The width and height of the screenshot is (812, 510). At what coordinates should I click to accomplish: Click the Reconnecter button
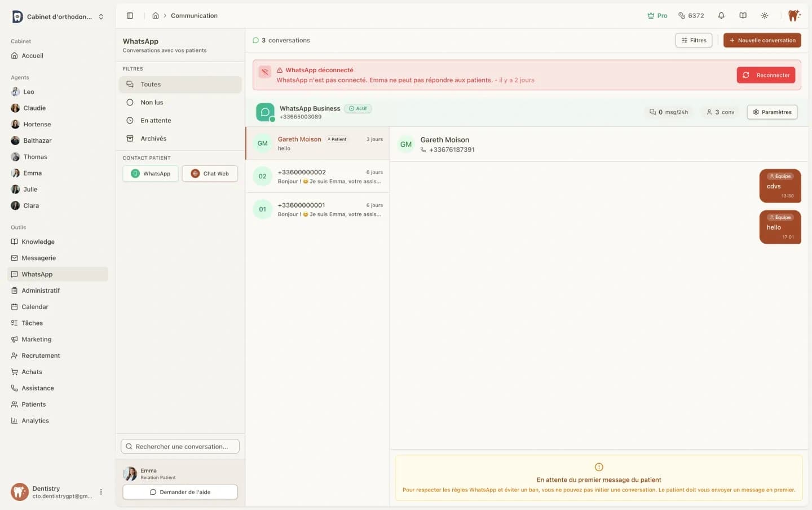point(766,74)
